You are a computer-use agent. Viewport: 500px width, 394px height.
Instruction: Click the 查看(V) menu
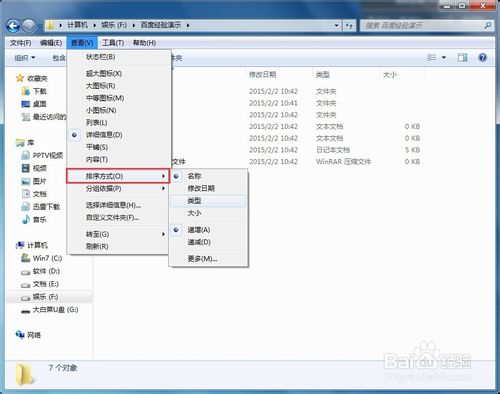(x=82, y=43)
